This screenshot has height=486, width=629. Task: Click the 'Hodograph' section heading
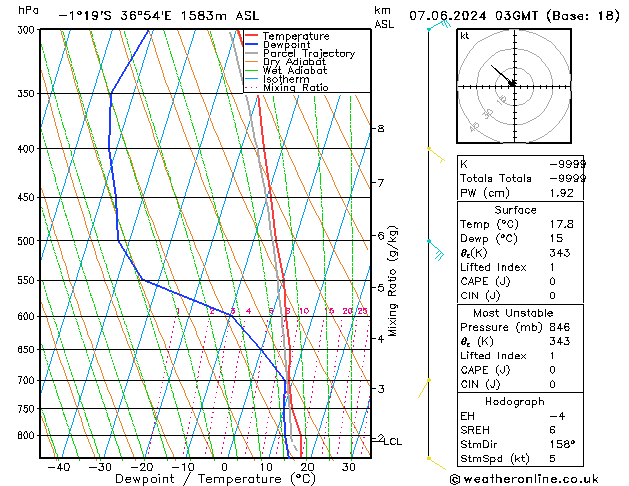coord(515,402)
